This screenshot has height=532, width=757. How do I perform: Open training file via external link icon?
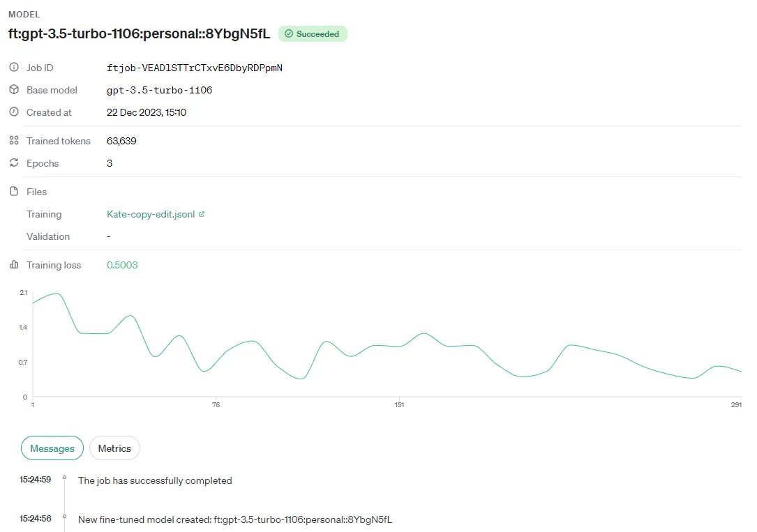pos(203,213)
